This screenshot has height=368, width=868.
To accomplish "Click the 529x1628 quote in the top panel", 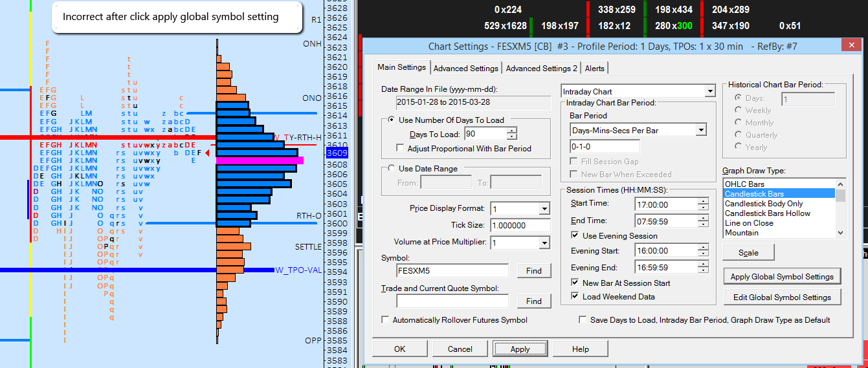I will (x=506, y=26).
